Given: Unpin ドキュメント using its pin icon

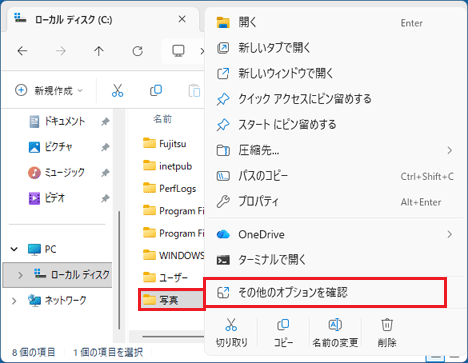Looking at the screenshot, I should 105,122.
